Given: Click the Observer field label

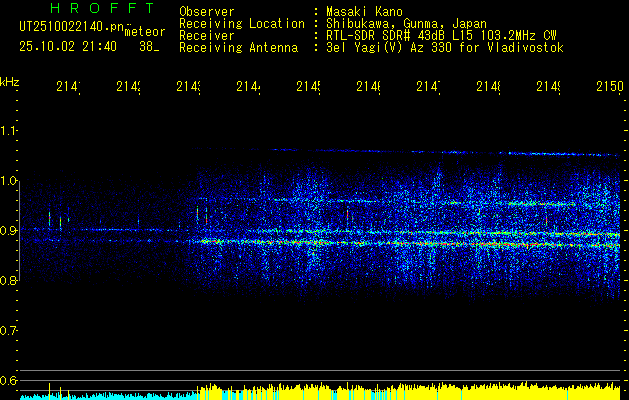Looking at the screenshot, I should (x=207, y=11).
